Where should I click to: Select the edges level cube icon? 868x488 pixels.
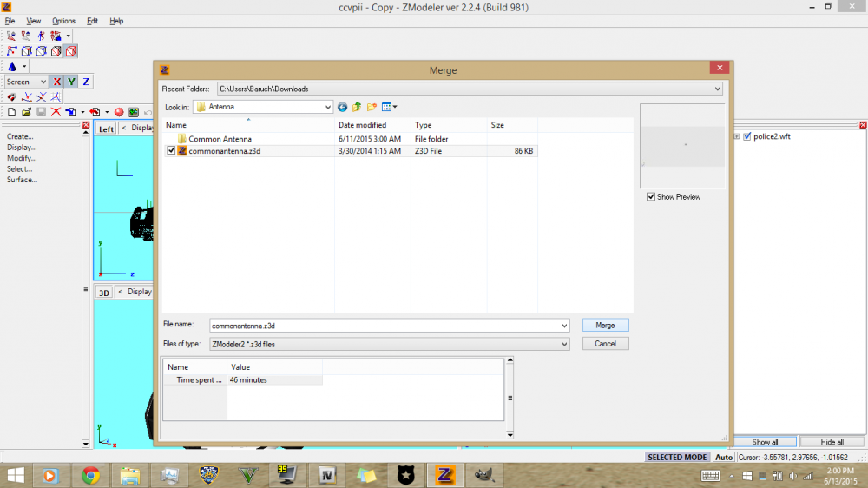point(27,51)
